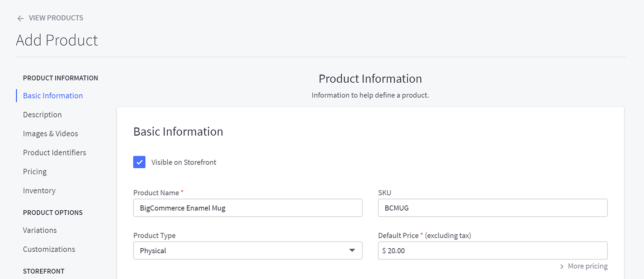
Task: Expand the More pricing options
Action: [x=588, y=266]
